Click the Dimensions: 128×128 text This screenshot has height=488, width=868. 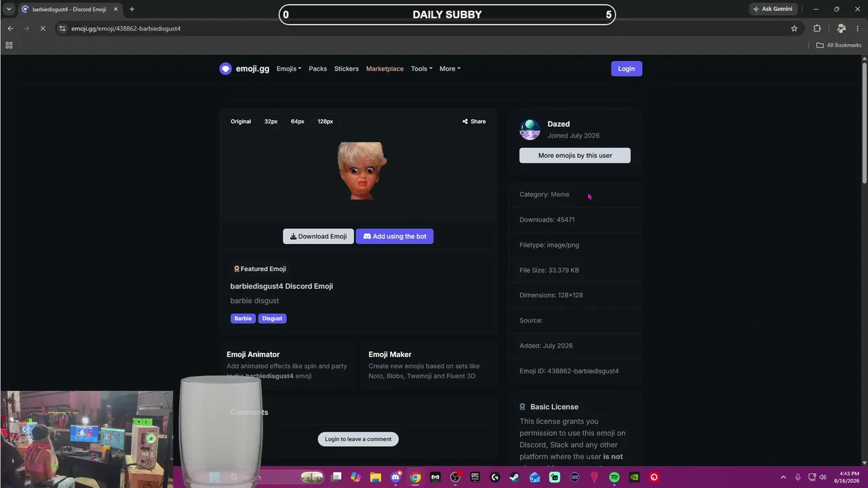coord(551,296)
